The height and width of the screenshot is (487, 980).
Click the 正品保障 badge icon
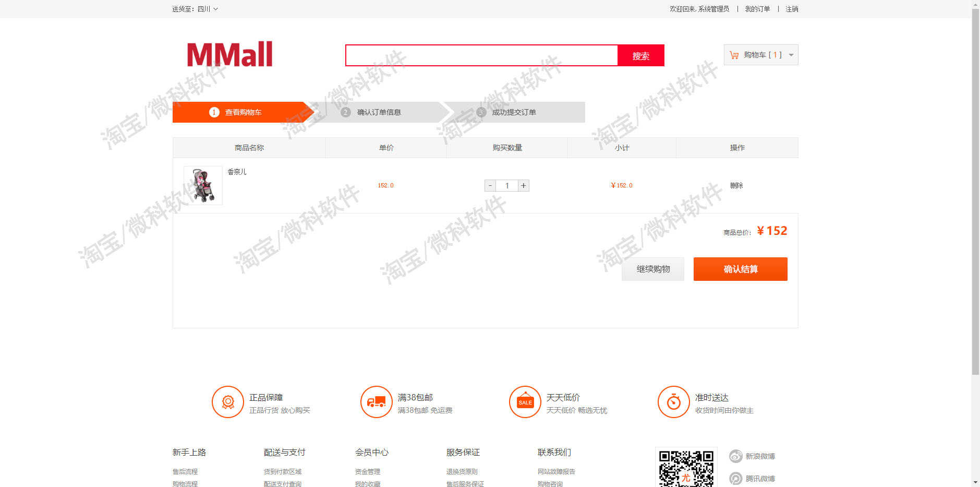(x=228, y=402)
